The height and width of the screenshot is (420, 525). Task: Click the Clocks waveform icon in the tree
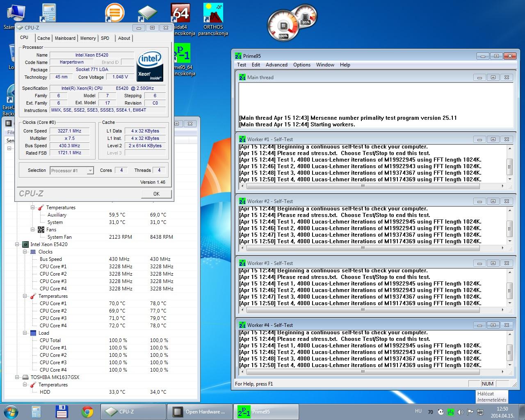coord(33,252)
